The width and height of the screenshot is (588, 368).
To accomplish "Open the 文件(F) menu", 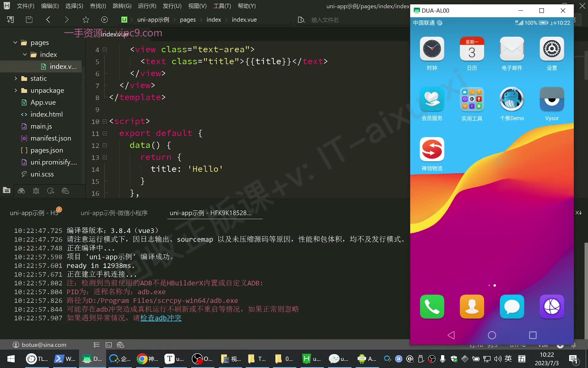I will pyautogui.click(x=25, y=6).
